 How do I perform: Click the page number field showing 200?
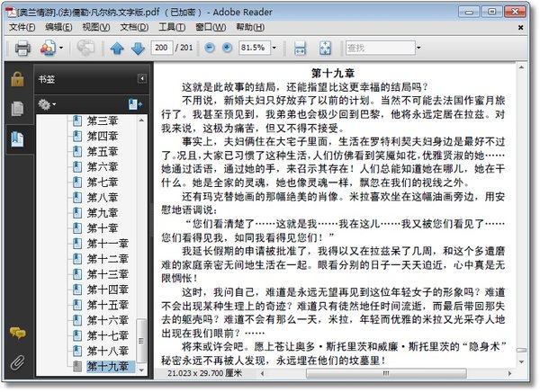coord(161,48)
